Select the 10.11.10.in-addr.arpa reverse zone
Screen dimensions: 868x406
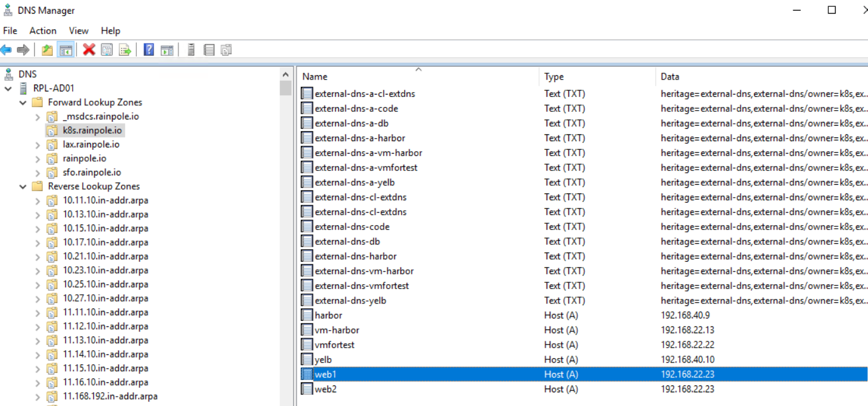pyautogui.click(x=105, y=200)
